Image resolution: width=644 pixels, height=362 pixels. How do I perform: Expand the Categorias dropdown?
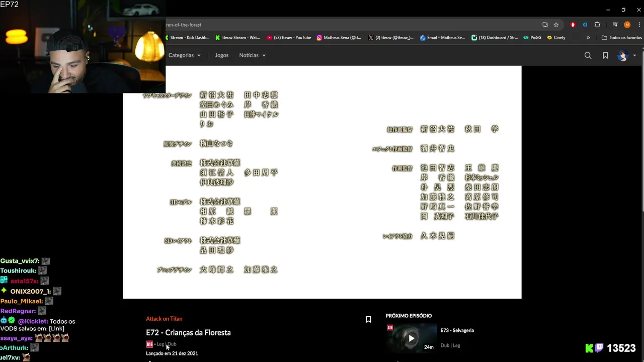(x=184, y=55)
